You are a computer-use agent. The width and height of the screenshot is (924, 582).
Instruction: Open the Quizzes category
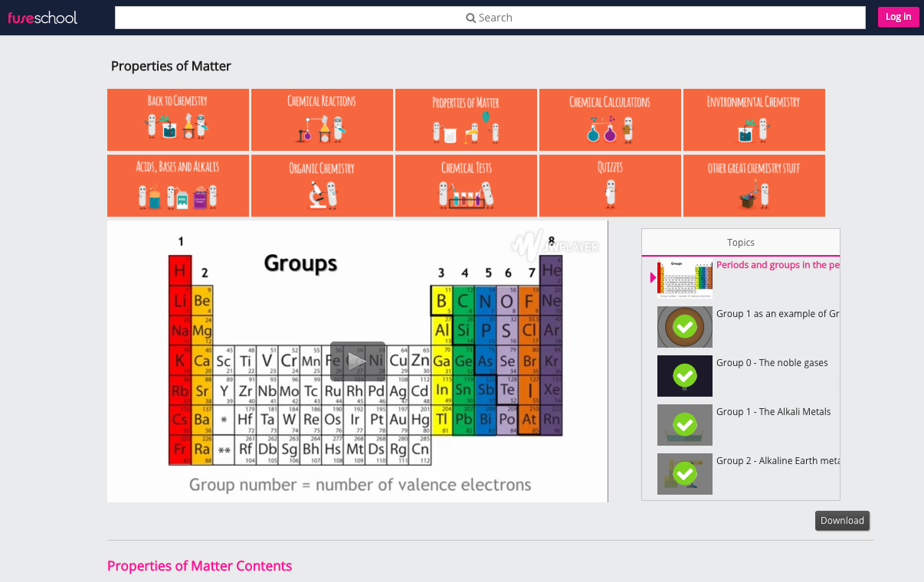tap(609, 185)
